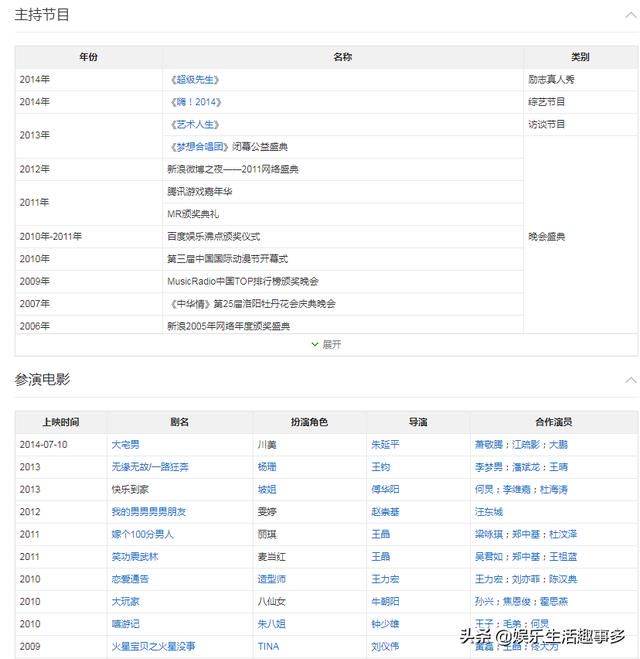Open the movie link 恋爱通告

pyautogui.click(x=130, y=579)
